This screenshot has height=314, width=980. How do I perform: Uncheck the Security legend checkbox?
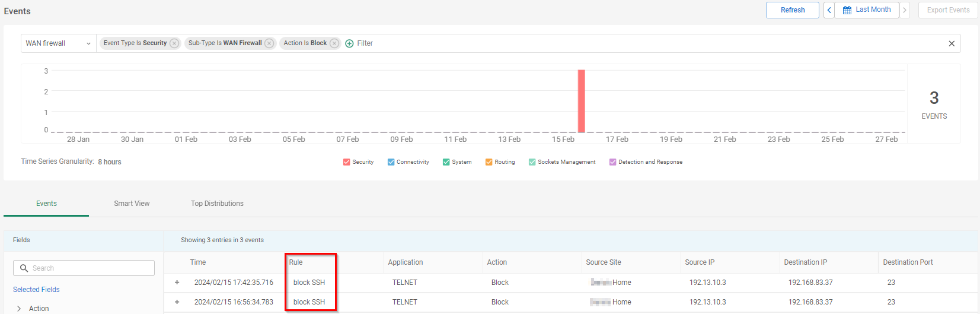point(346,162)
